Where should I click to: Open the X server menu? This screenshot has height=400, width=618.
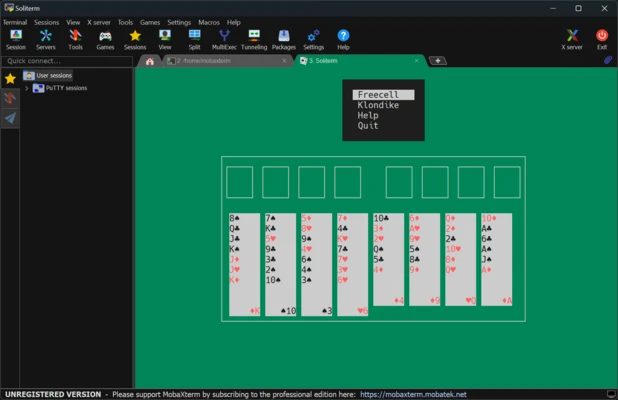[x=99, y=22]
